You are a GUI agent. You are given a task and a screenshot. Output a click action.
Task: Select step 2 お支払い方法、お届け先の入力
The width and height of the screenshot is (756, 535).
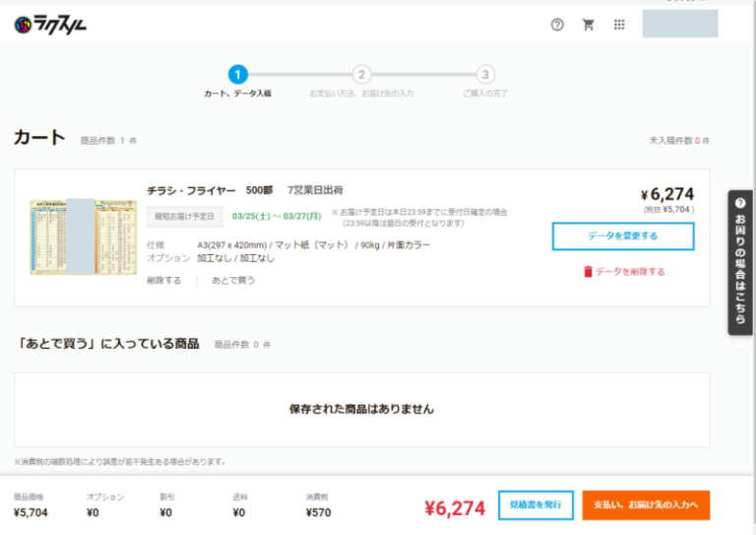click(x=361, y=75)
